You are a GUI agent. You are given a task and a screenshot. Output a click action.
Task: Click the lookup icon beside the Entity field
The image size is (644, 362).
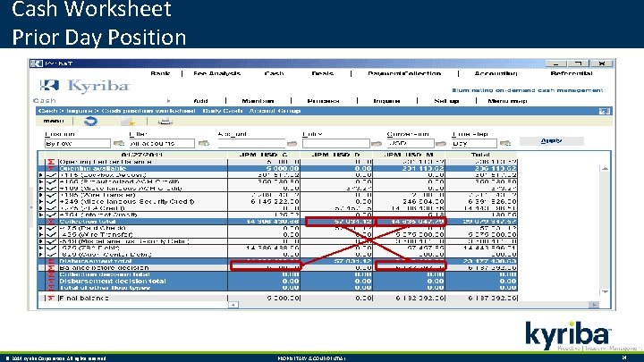(377, 143)
